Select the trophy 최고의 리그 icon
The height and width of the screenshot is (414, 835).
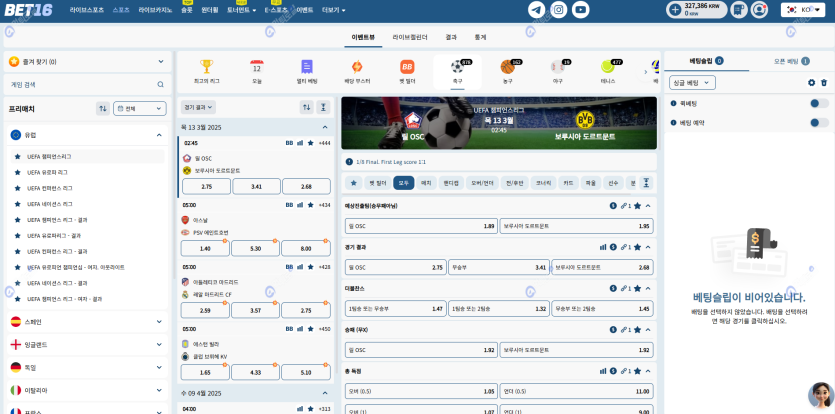(x=206, y=67)
